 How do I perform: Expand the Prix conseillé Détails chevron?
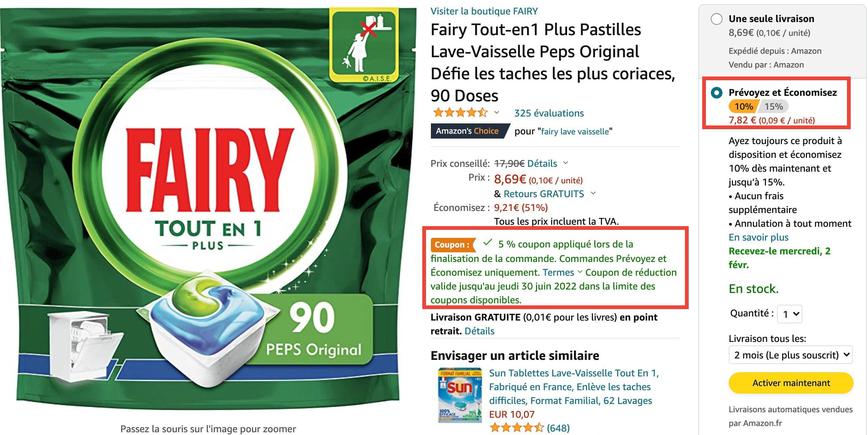point(565,163)
